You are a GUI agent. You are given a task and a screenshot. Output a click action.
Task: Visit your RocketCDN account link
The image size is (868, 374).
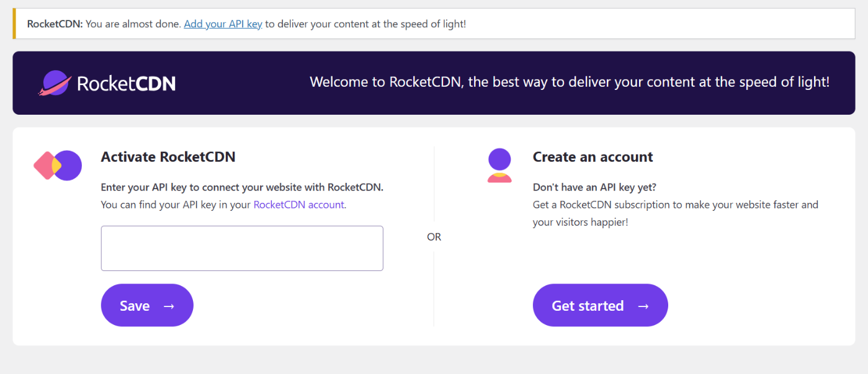tap(298, 205)
